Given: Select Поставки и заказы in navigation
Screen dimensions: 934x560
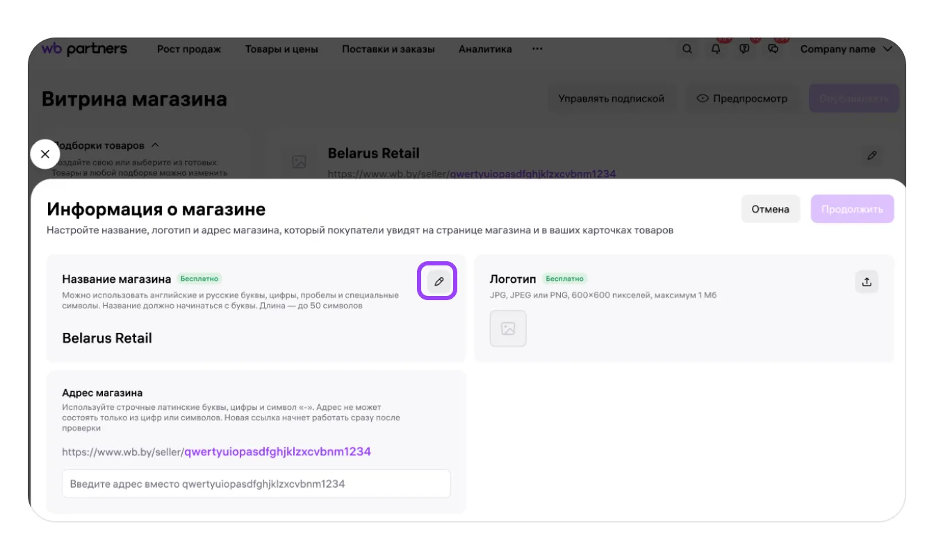Looking at the screenshot, I should tap(388, 49).
